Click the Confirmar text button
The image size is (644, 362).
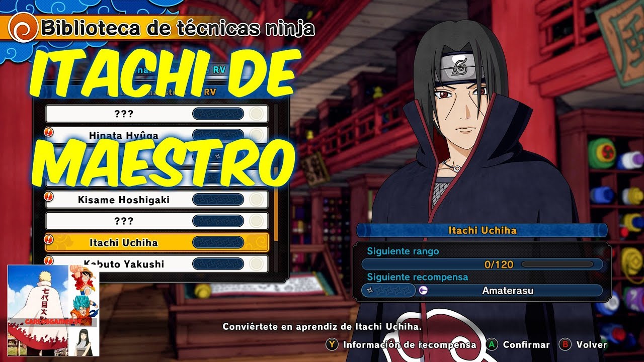(526, 345)
